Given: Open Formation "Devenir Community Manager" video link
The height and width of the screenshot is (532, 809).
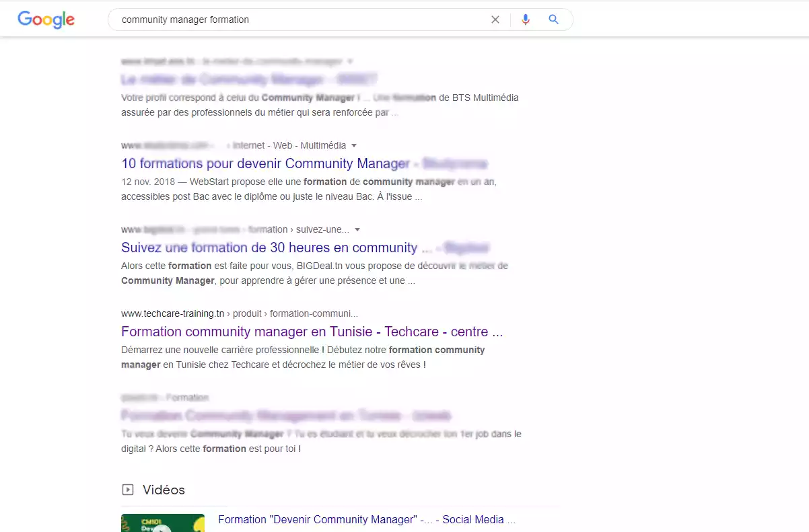Looking at the screenshot, I should [367, 519].
